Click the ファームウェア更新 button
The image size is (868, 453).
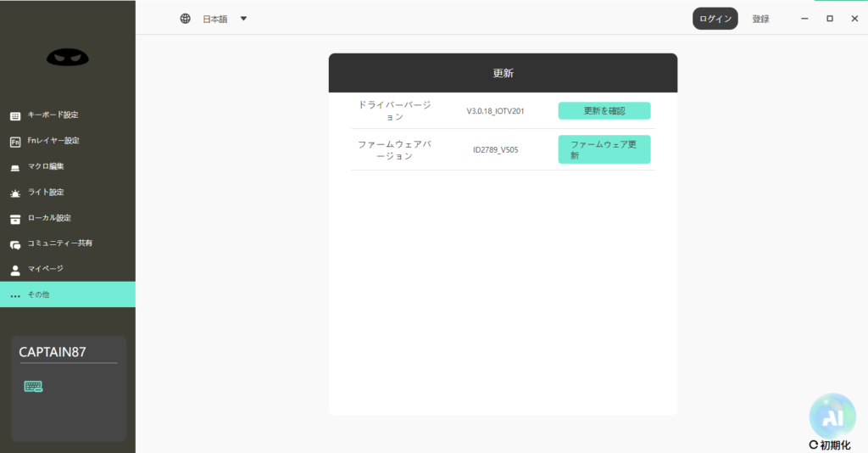(604, 149)
